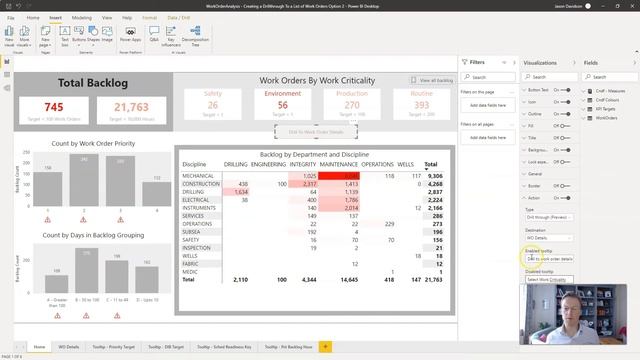
Task: Toggle the Icon setting off
Action: coord(566,102)
